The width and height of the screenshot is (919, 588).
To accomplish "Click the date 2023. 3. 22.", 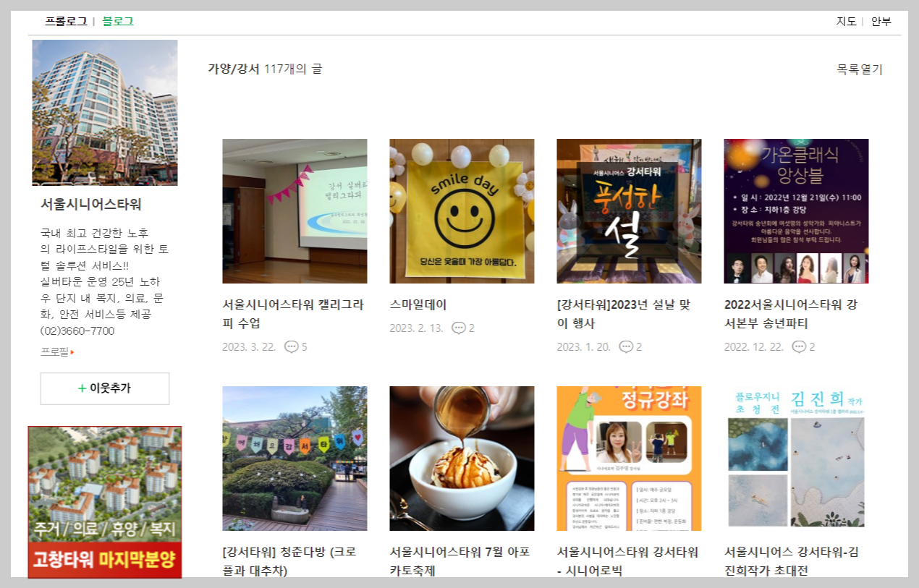I will [x=249, y=347].
